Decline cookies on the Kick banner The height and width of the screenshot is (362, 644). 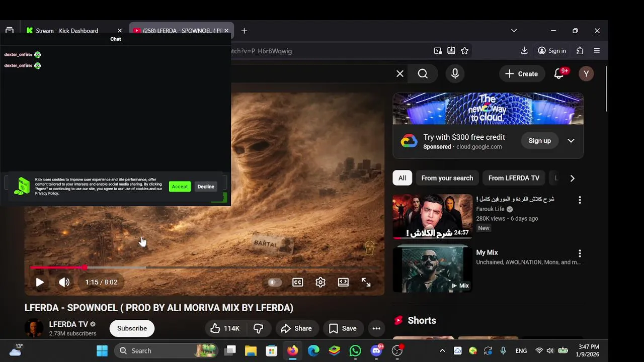tap(206, 187)
